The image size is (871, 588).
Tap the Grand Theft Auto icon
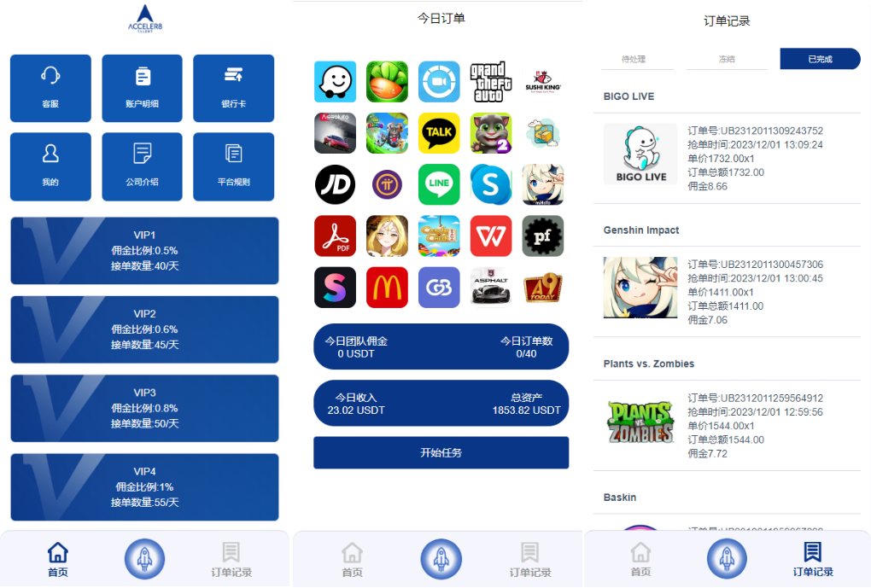click(491, 82)
